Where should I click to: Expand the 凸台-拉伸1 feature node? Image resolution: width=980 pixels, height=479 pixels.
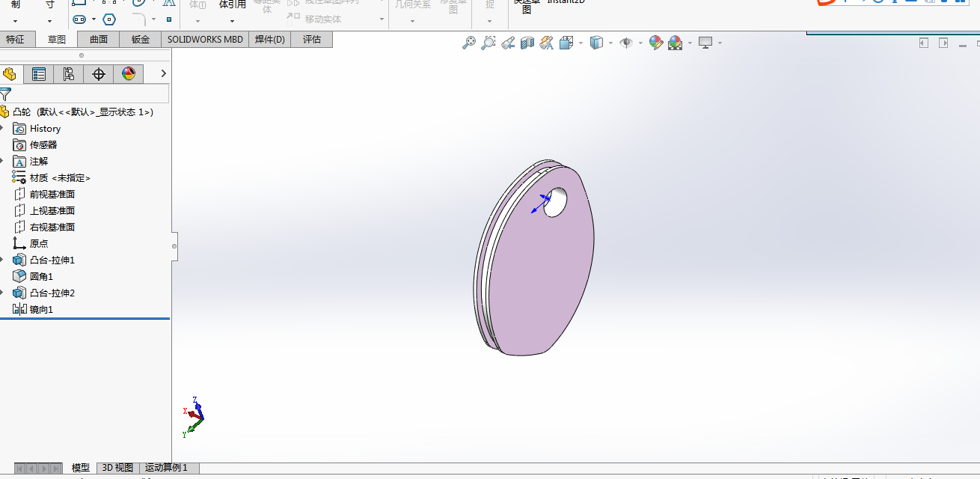tap(2, 260)
